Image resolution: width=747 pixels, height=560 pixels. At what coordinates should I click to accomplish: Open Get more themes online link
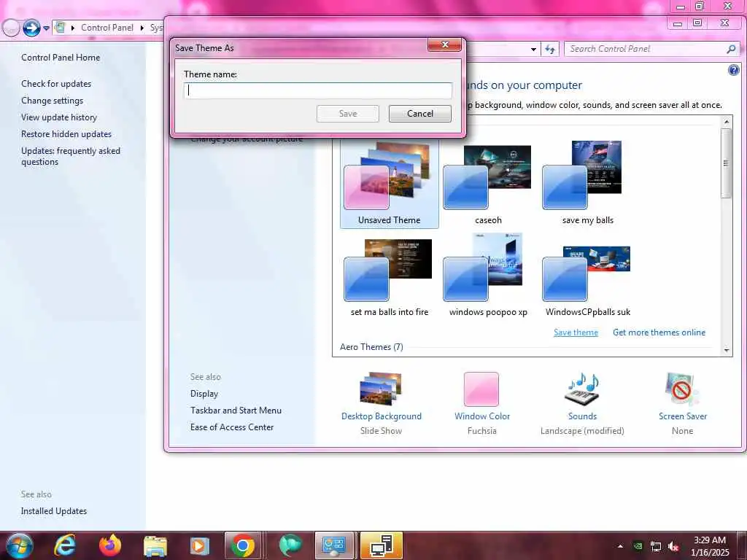(x=659, y=332)
